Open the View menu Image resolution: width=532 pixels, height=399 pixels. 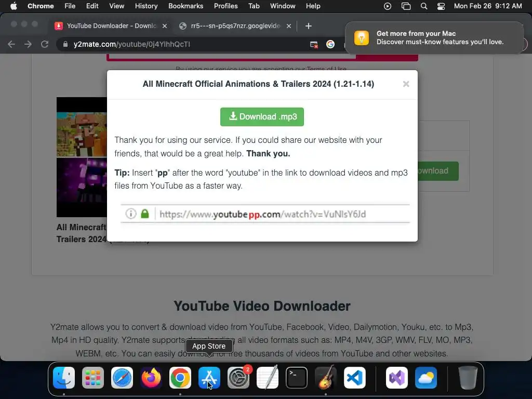(117, 6)
